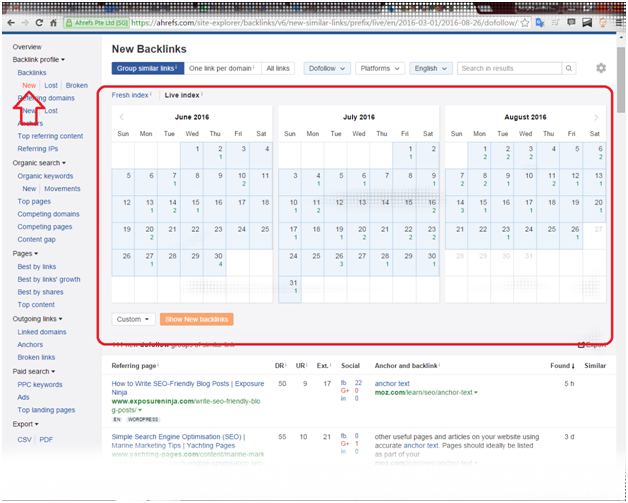Select One link per domain view
The width and height of the screenshot is (628, 503).
[x=222, y=68]
